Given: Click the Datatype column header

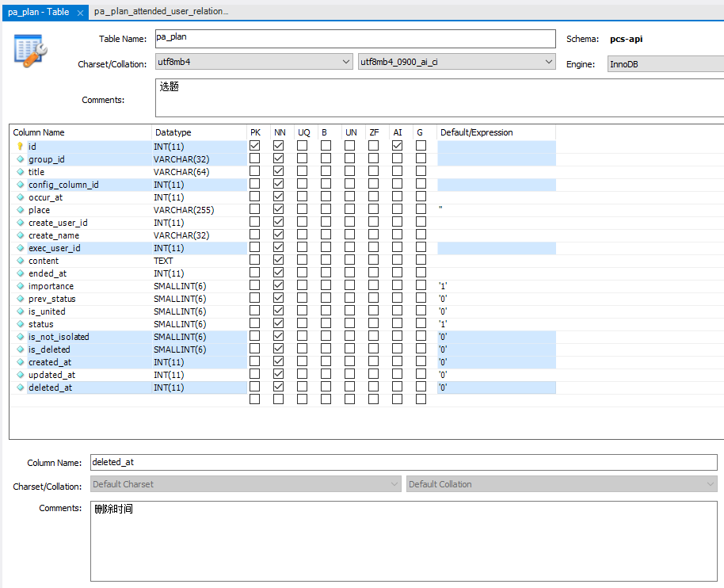Looking at the screenshot, I should [173, 132].
